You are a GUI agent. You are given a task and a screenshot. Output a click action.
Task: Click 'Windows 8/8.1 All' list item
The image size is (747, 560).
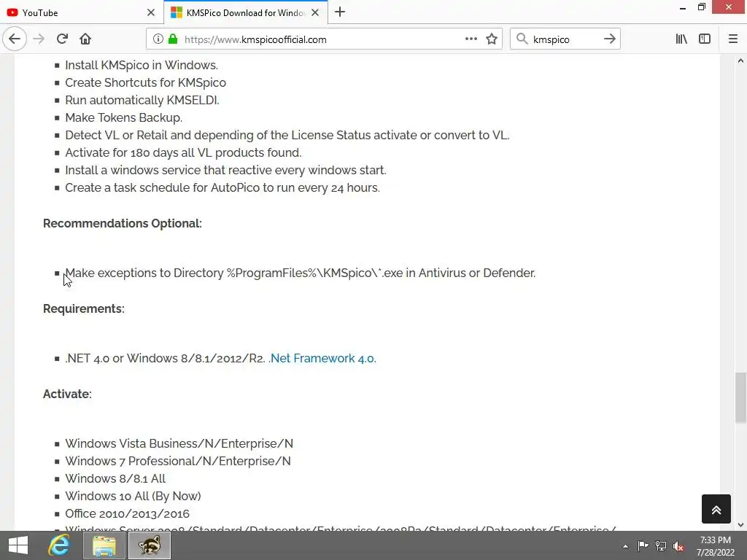click(115, 478)
